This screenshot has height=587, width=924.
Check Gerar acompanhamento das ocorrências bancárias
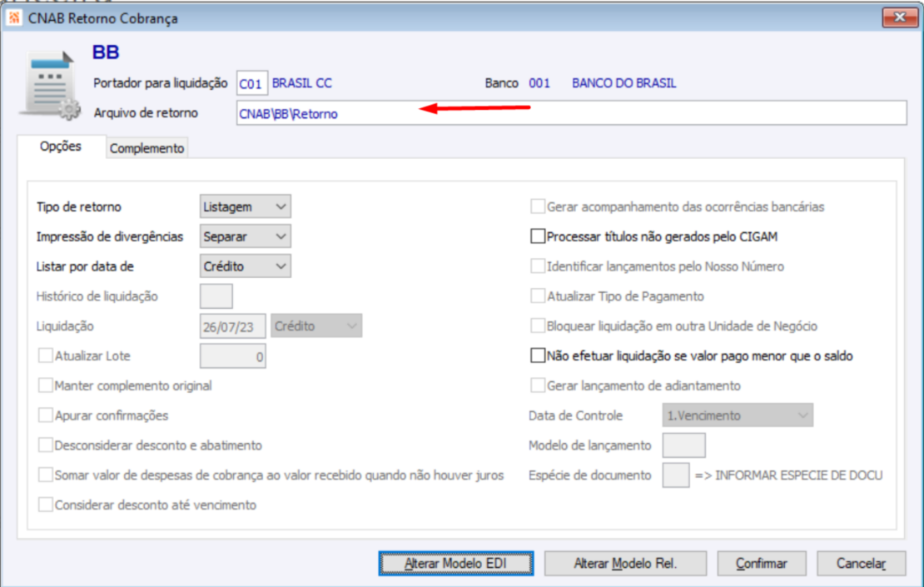(x=538, y=206)
